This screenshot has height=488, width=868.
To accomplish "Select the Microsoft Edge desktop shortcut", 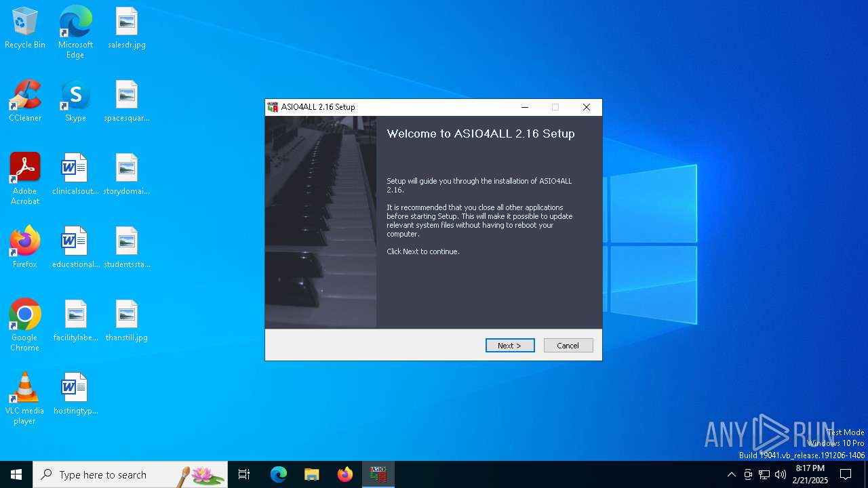I will pos(75,33).
